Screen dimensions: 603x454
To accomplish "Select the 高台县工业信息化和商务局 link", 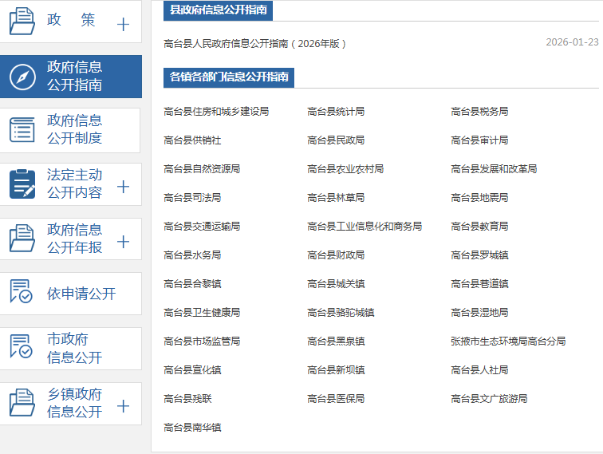I will [x=365, y=226].
